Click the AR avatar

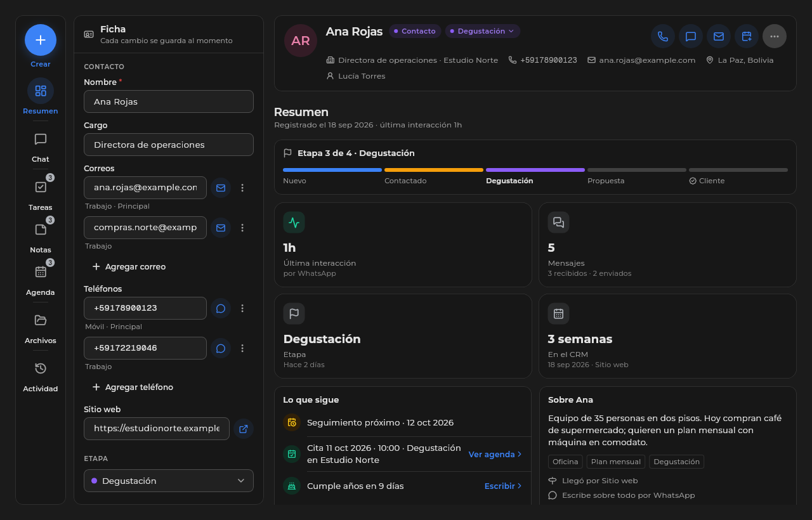tap(301, 41)
